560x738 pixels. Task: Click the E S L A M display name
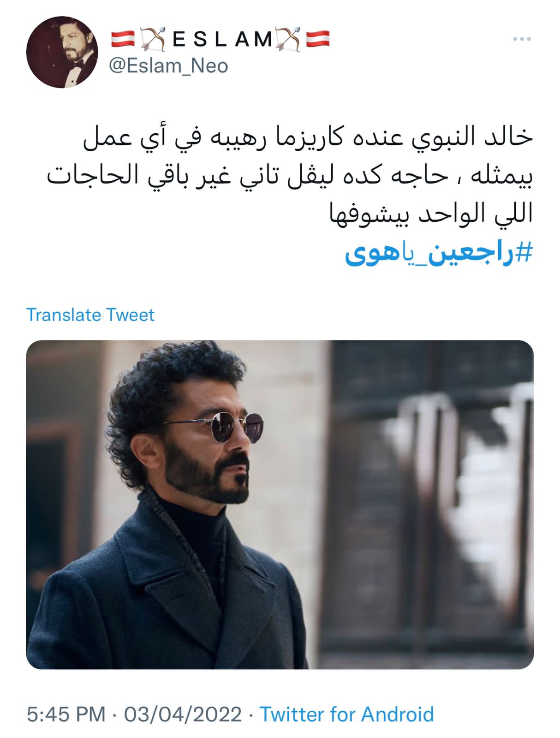coord(223,40)
